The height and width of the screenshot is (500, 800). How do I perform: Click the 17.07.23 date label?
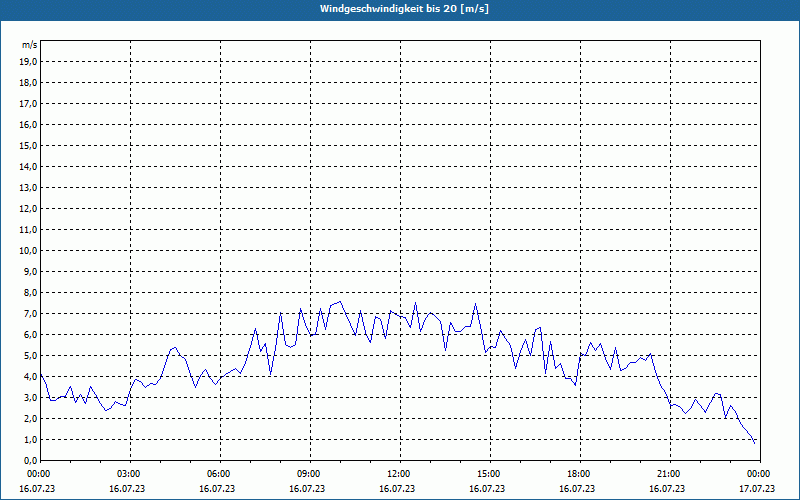point(757,488)
